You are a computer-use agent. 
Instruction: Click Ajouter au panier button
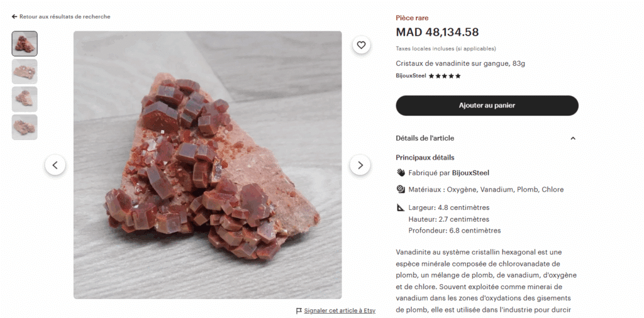click(487, 106)
